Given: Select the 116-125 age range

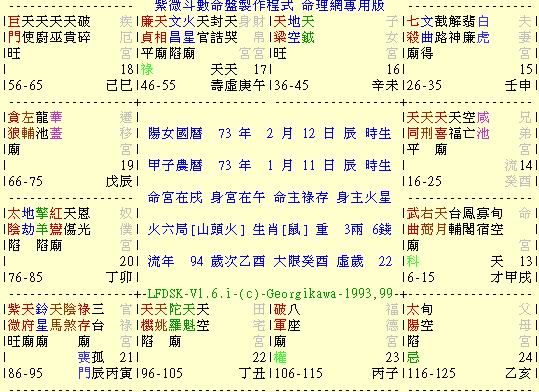Looking at the screenshot, I should pyautogui.click(x=431, y=373).
